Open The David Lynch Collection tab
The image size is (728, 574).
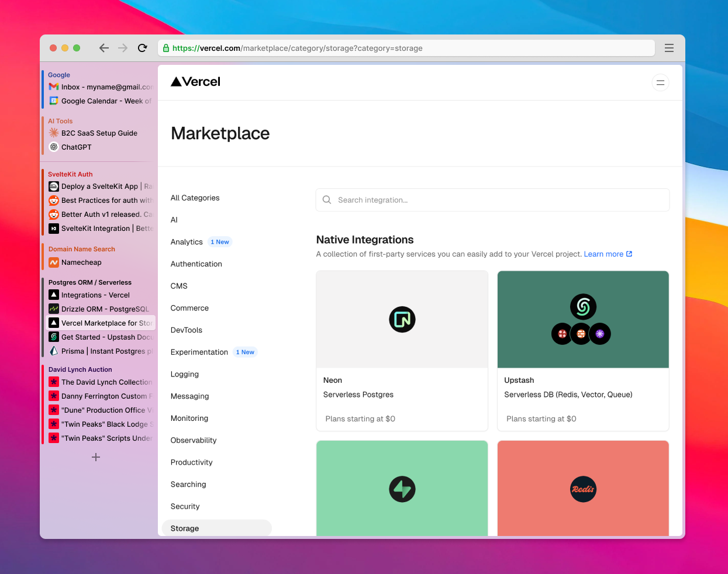pos(101,382)
